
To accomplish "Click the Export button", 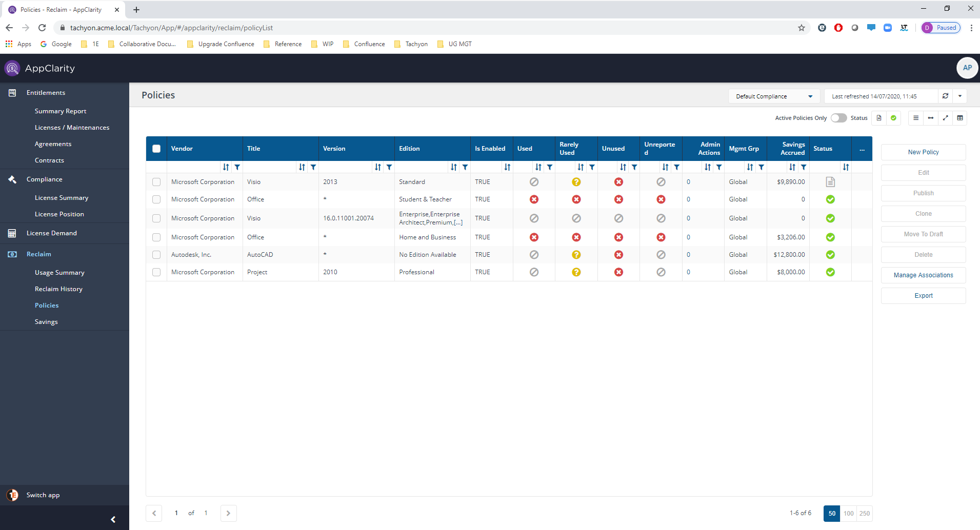I will pos(923,296).
